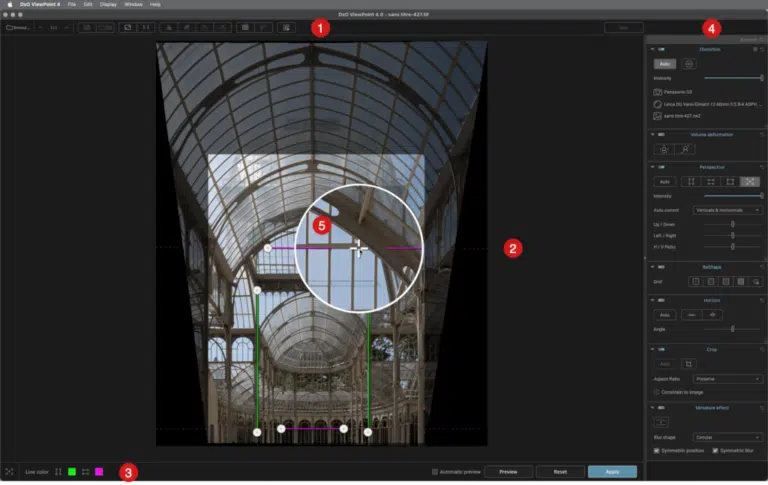Image resolution: width=768 pixels, height=485 pixels.
Task: Toggle the Volume deformation switch
Action: (x=661, y=134)
